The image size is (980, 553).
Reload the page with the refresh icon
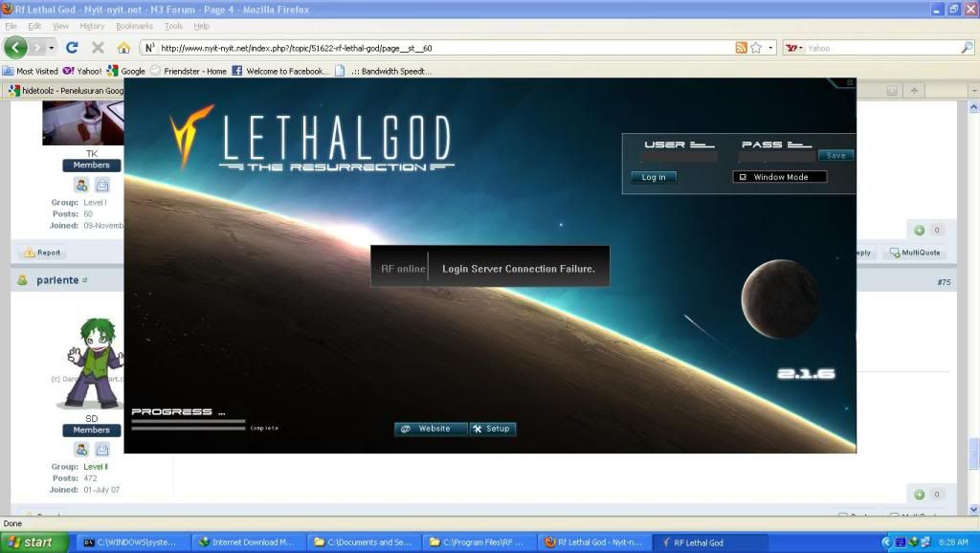tap(72, 48)
